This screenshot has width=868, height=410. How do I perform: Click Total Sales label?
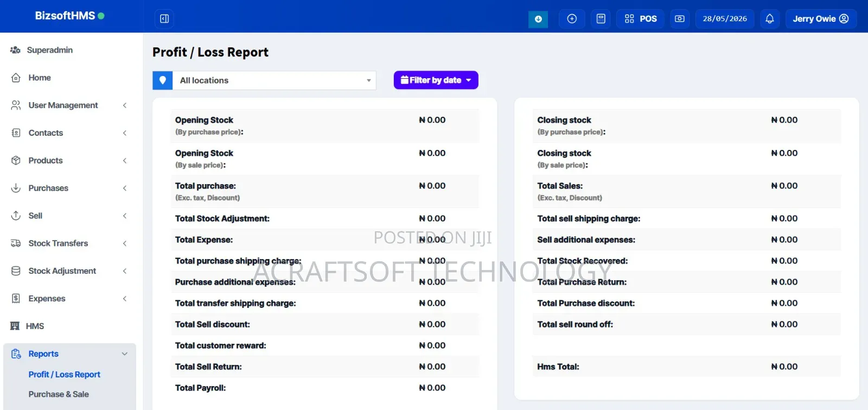point(560,186)
